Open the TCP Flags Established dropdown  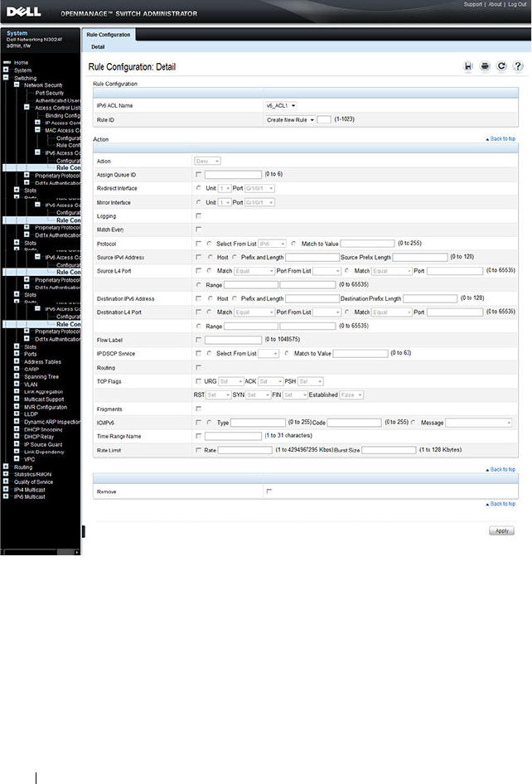coord(351,395)
